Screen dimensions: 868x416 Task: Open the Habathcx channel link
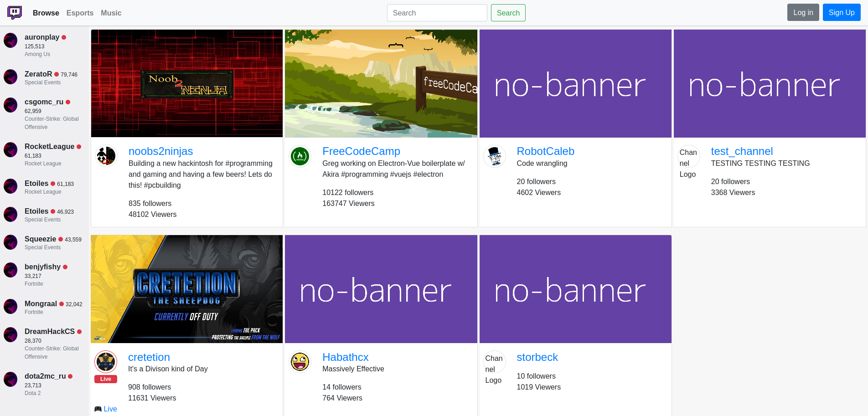[x=345, y=357]
